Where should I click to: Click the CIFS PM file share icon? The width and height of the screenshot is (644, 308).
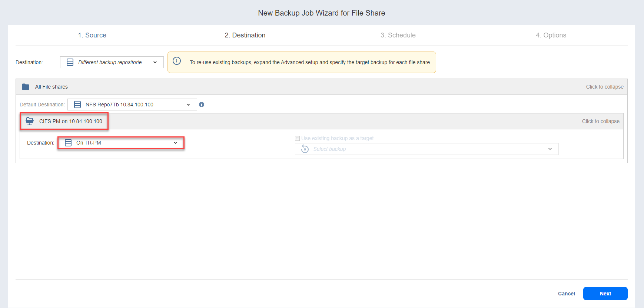coord(30,121)
